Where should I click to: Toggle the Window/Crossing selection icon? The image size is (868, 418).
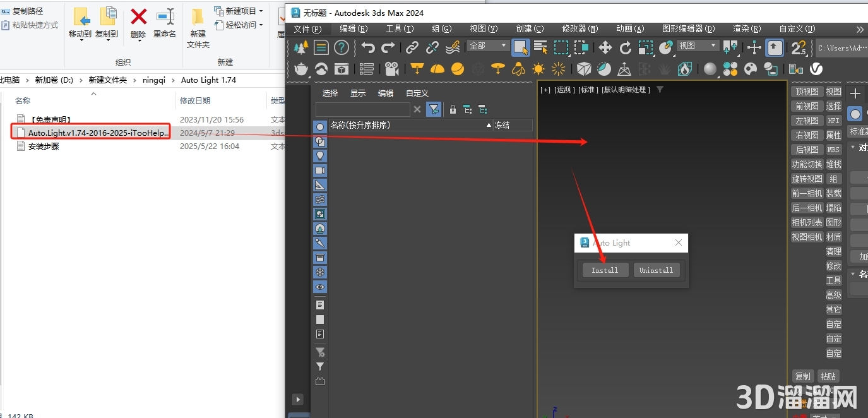pyautogui.click(x=581, y=47)
